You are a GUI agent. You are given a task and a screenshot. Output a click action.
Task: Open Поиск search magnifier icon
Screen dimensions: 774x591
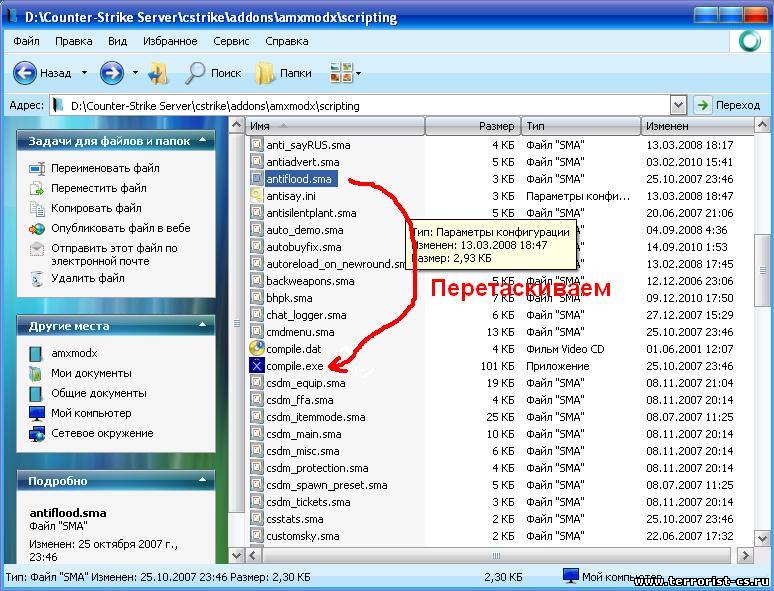[194, 73]
